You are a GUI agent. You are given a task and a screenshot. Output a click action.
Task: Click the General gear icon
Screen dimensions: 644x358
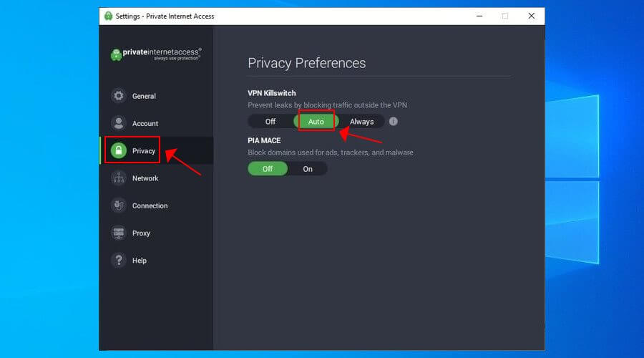(x=119, y=96)
